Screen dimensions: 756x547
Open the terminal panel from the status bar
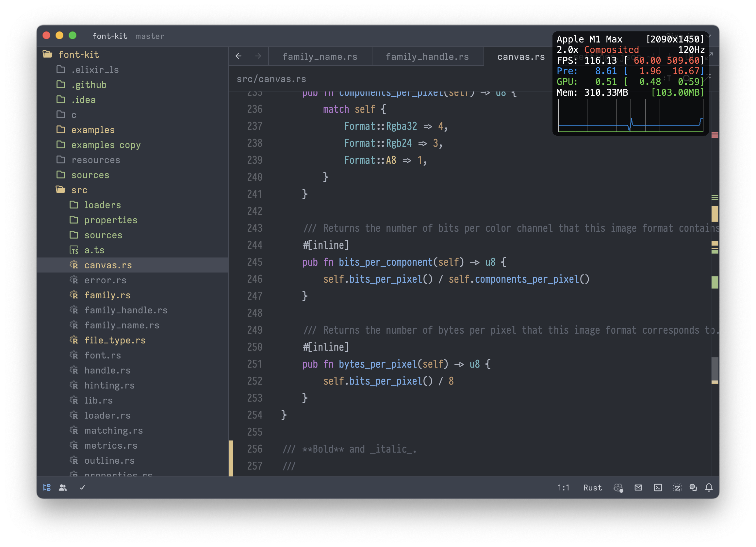click(658, 488)
